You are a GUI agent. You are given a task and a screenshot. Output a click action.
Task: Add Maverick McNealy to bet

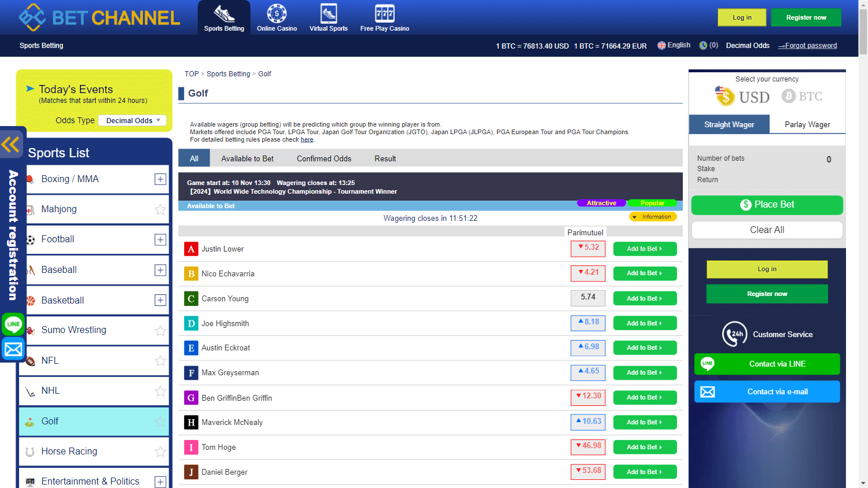pos(645,423)
